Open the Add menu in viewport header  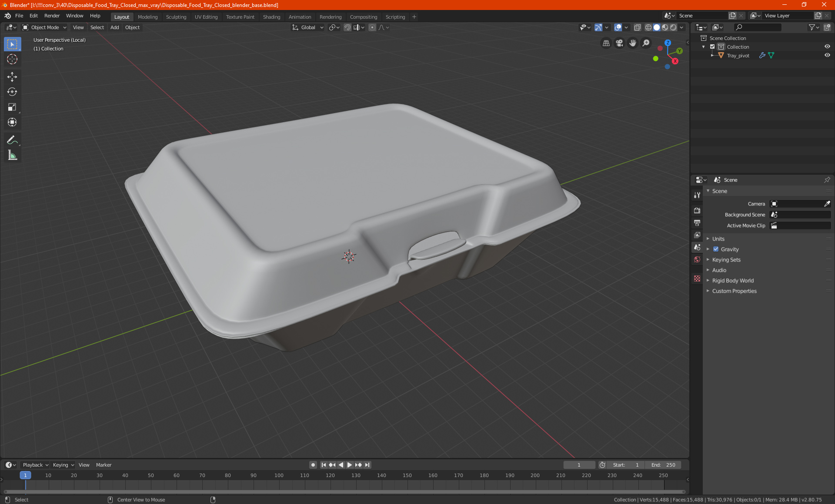click(114, 27)
